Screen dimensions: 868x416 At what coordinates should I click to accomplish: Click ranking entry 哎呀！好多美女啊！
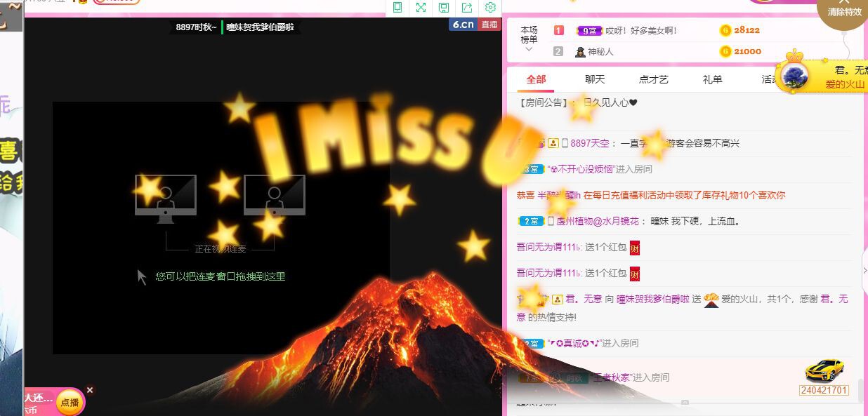coord(640,31)
